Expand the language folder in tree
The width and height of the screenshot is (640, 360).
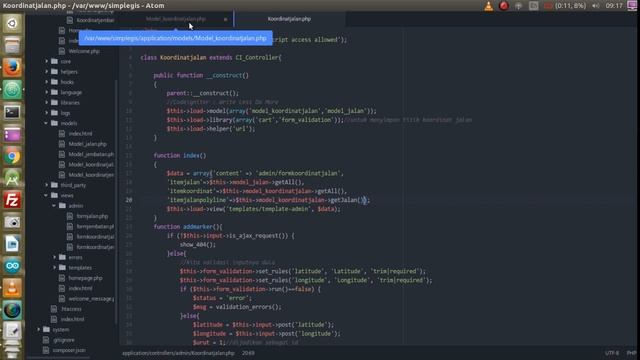tap(47, 92)
